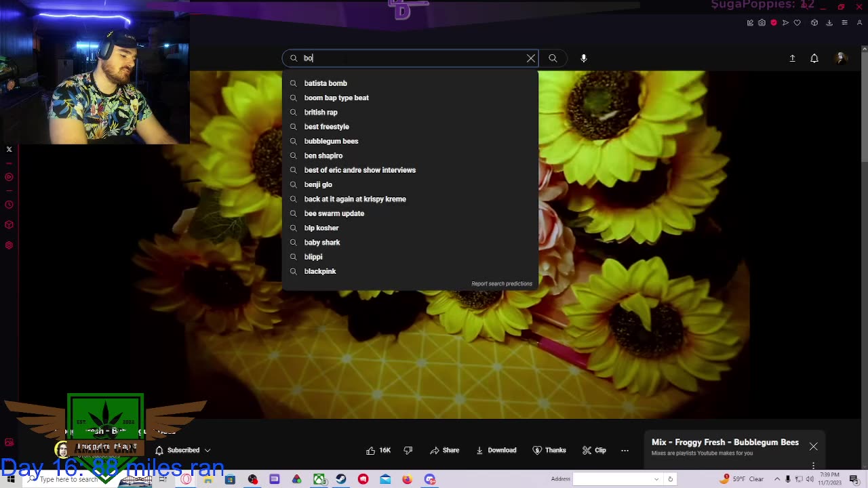This screenshot has width=868, height=488.
Task: Click the Clip button
Action: pos(594,450)
